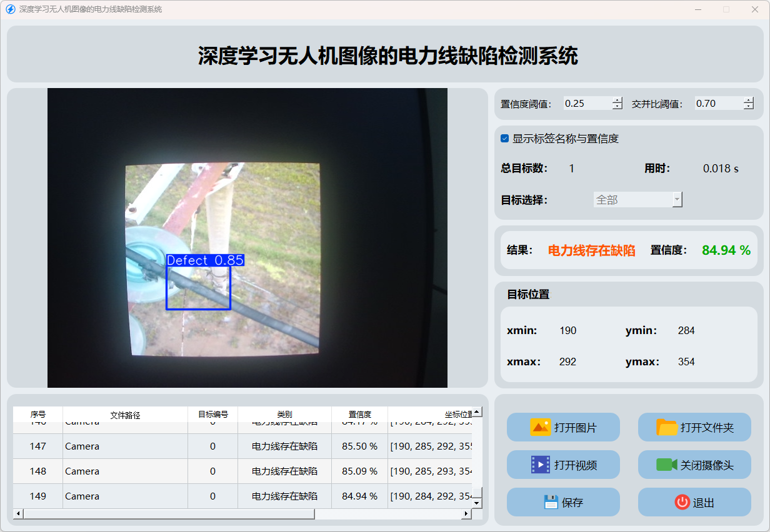Select the 类别 column header

[x=284, y=415]
